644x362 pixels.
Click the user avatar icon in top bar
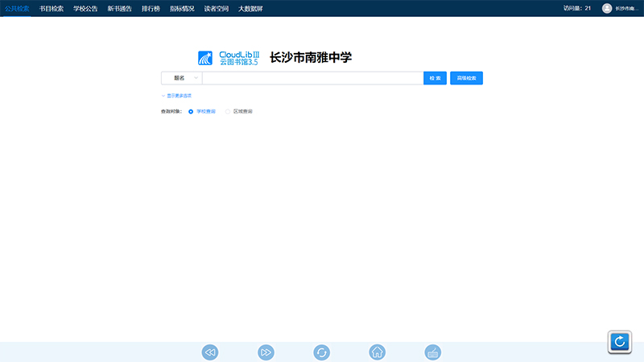tap(607, 8)
